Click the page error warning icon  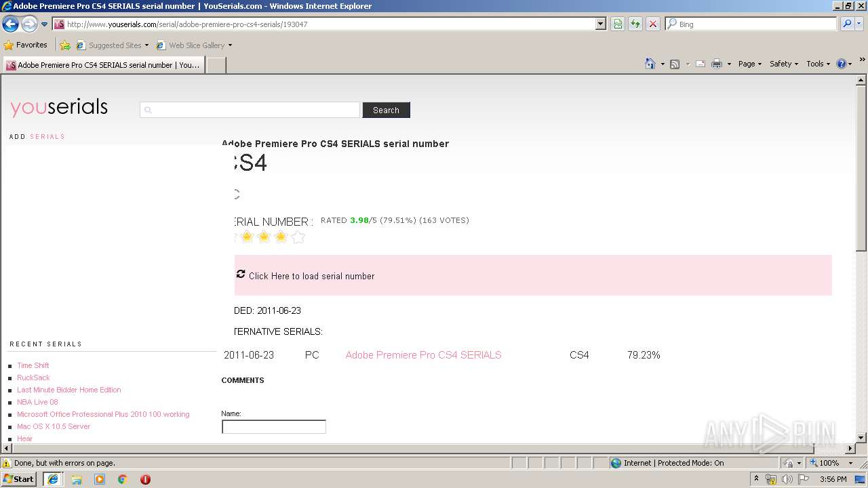click(7, 463)
